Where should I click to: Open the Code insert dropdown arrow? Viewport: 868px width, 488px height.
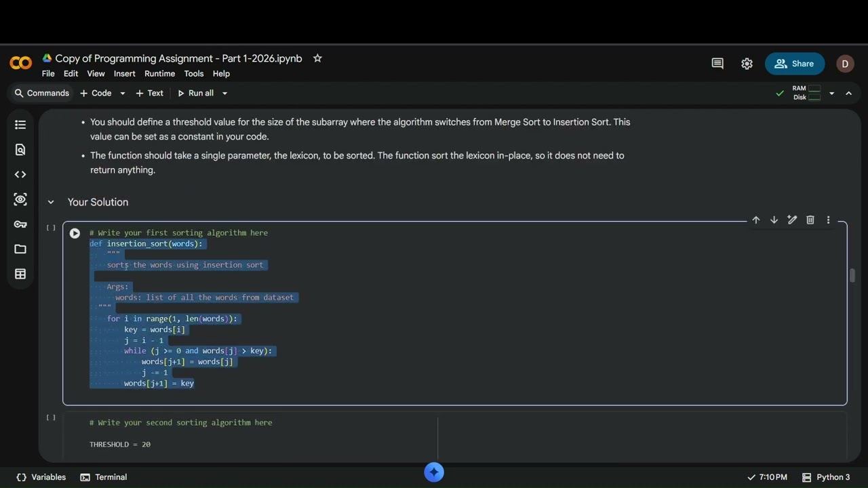(123, 94)
